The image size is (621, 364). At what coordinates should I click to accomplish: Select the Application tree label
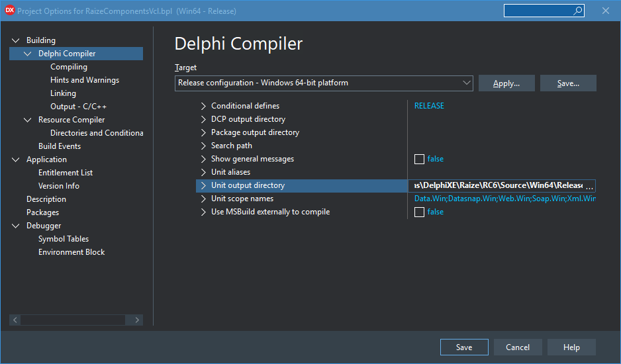[x=46, y=159]
